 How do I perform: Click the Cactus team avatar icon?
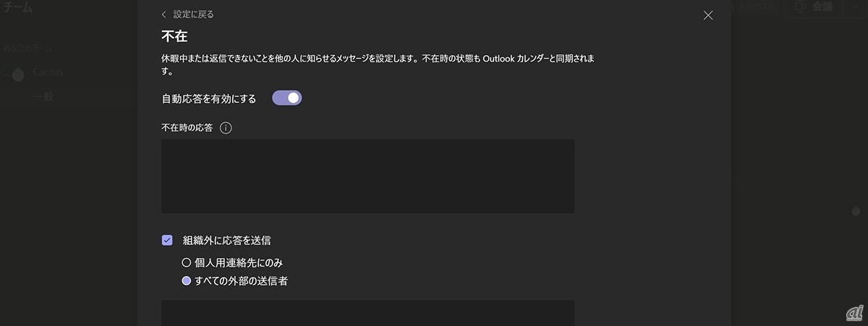click(x=17, y=73)
